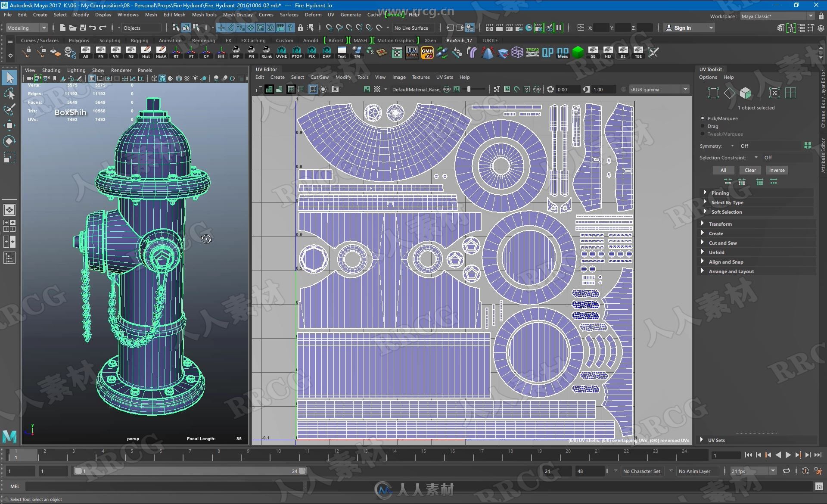The image size is (827, 504).
Task: Toggle the checker map display in UV Editor
Action: click(x=376, y=89)
